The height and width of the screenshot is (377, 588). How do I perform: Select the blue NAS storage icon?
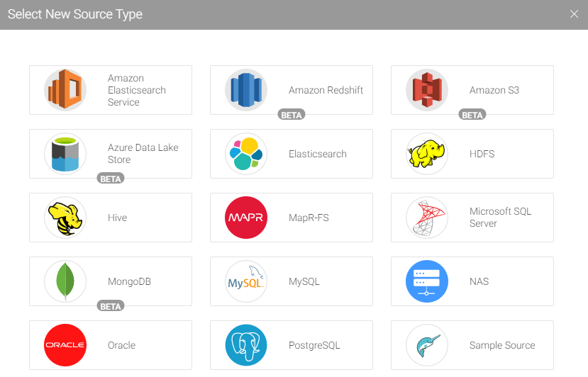click(x=427, y=281)
